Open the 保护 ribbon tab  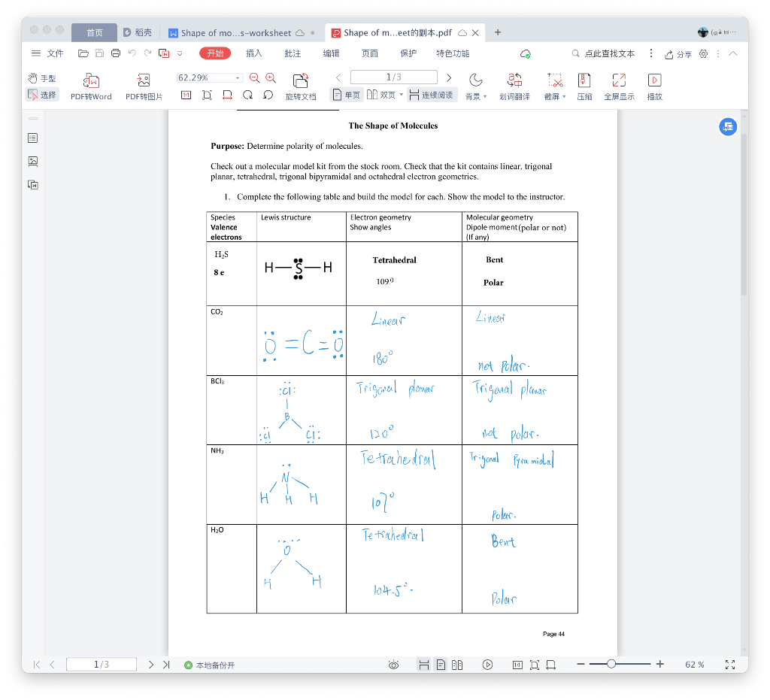point(408,53)
